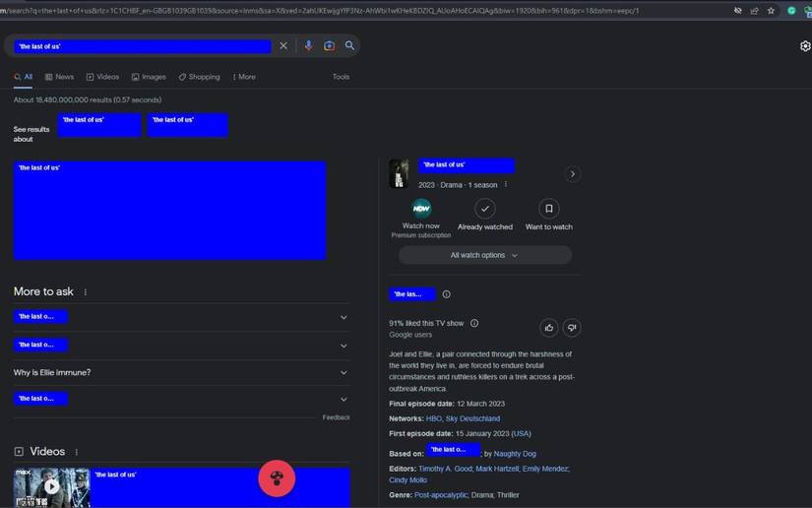The image size is (812, 508).
Task: Click the magnifier search button
Action: (x=349, y=45)
